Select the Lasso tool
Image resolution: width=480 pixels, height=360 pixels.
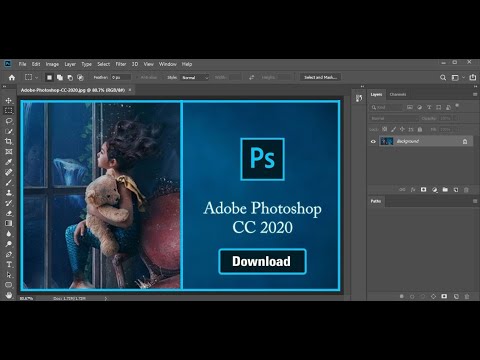[x=9, y=121]
